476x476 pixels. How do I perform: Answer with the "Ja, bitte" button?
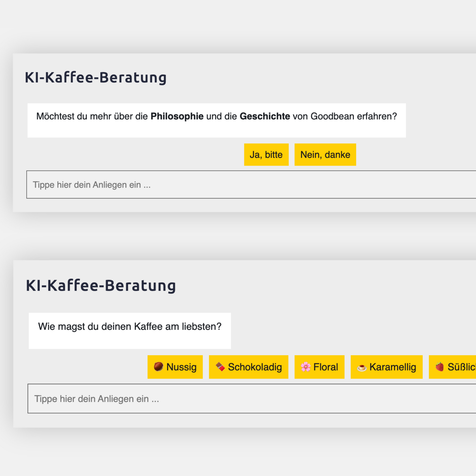(x=266, y=155)
